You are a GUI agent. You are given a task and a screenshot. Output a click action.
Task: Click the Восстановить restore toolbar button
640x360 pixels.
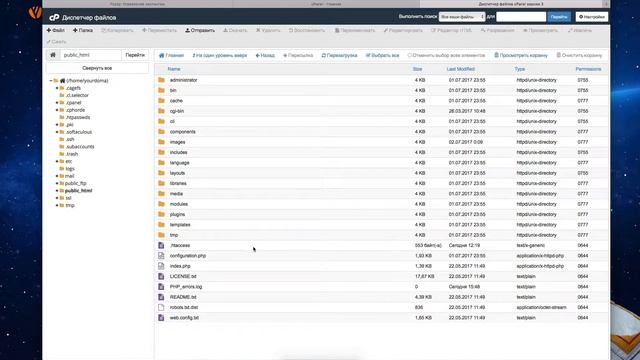307,30
